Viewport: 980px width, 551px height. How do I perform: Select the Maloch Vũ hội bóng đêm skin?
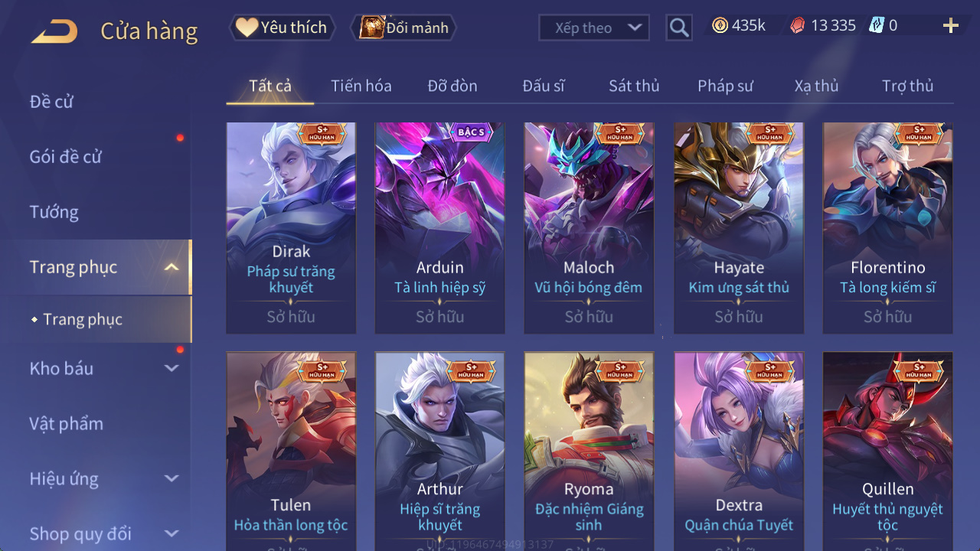(589, 228)
